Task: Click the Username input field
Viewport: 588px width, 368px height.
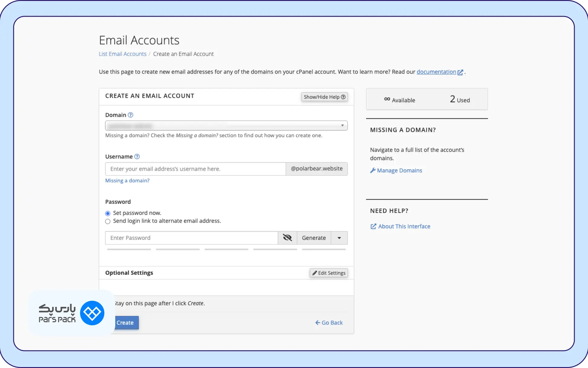Action: coord(195,169)
